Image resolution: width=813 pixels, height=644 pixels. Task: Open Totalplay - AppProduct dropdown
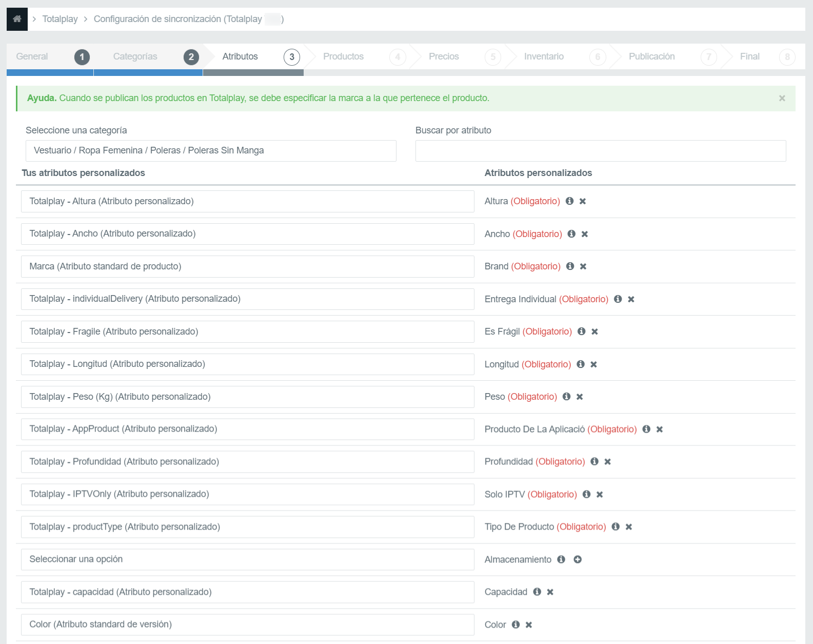pyautogui.click(x=248, y=429)
